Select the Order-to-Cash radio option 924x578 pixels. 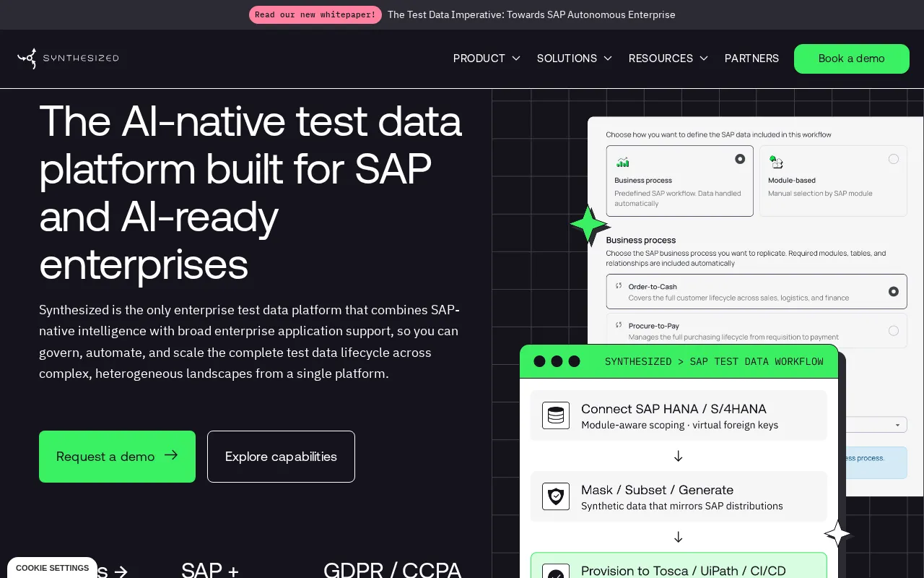click(894, 292)
